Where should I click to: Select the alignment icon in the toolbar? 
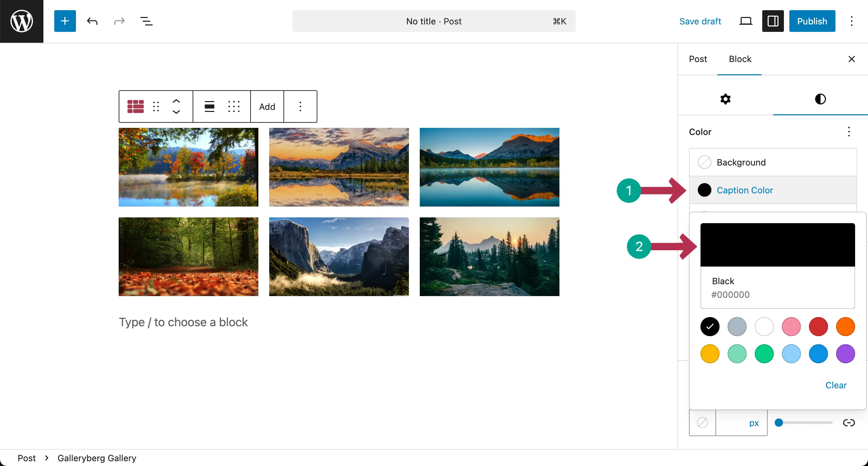(x=210, y=106)
